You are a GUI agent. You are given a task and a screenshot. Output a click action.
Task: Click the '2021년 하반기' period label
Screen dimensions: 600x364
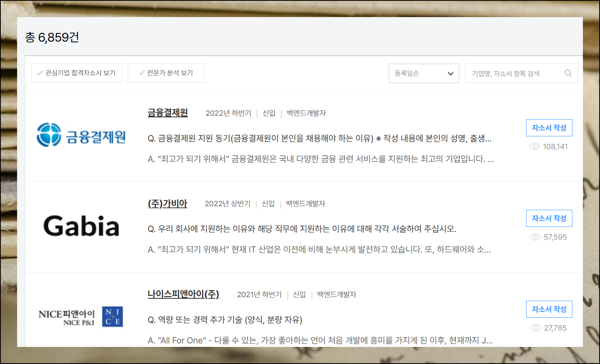point(260,294)
